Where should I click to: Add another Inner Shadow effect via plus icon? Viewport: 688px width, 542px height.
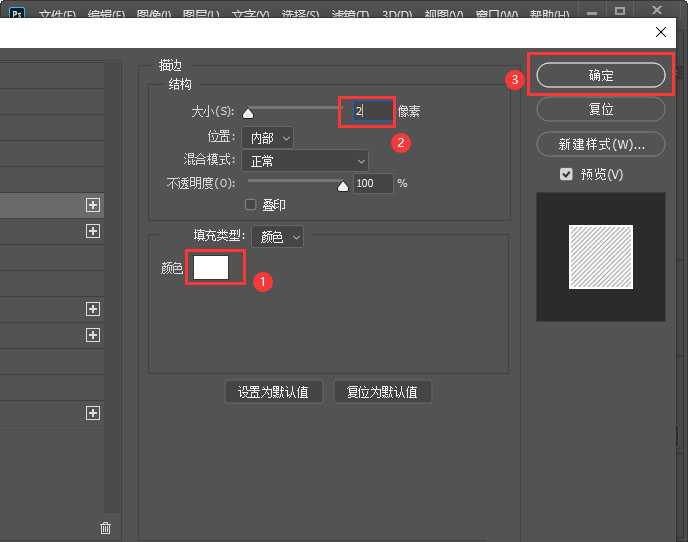click(x=93, y=231)
